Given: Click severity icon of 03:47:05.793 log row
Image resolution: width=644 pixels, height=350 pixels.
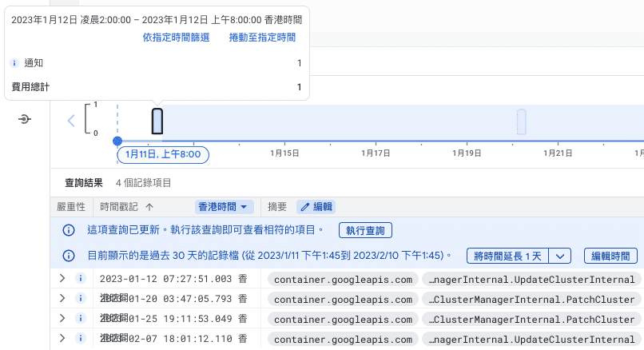Looking at the screenshot, I should [80, 299].
